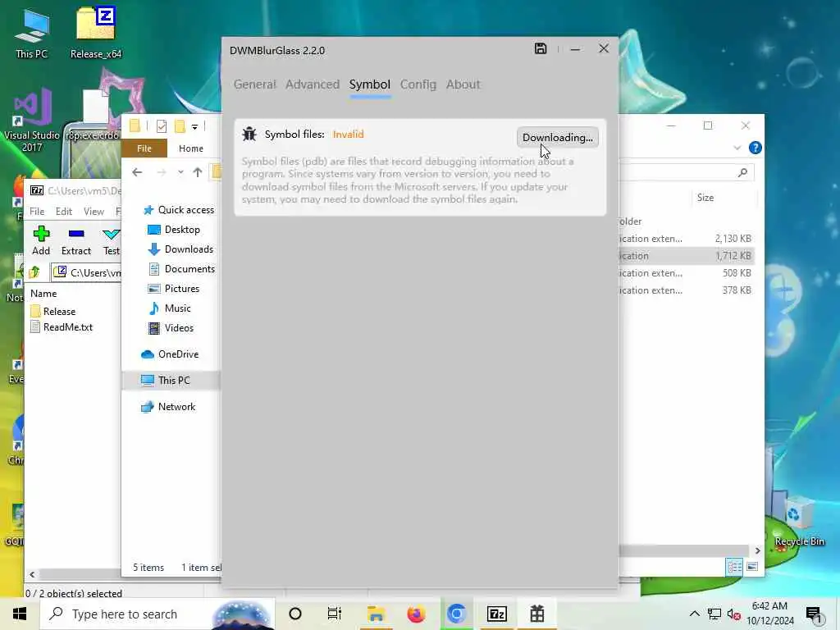Image resolution: width=840 pixels, height=630 pixels.
Task: Select ReadMe.txt in 7-Zip
Action: pyautogui.click(x=61, y=327)
